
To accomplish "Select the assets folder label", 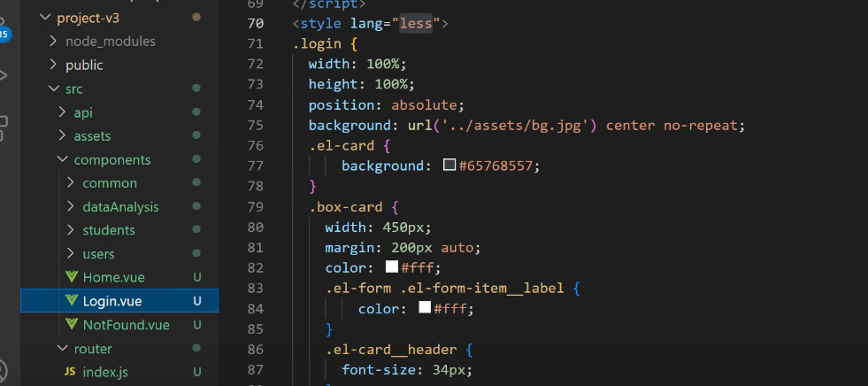I will click(92, 136).
